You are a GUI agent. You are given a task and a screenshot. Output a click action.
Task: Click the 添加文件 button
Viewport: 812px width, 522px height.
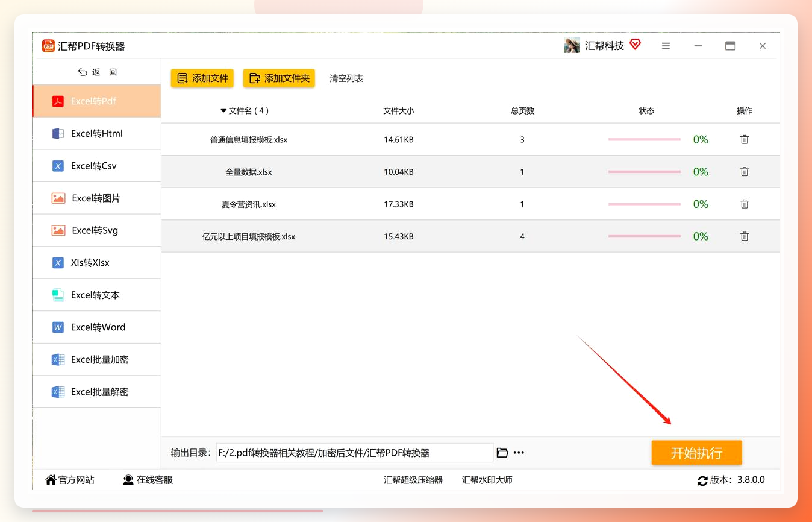coord(202,78)
